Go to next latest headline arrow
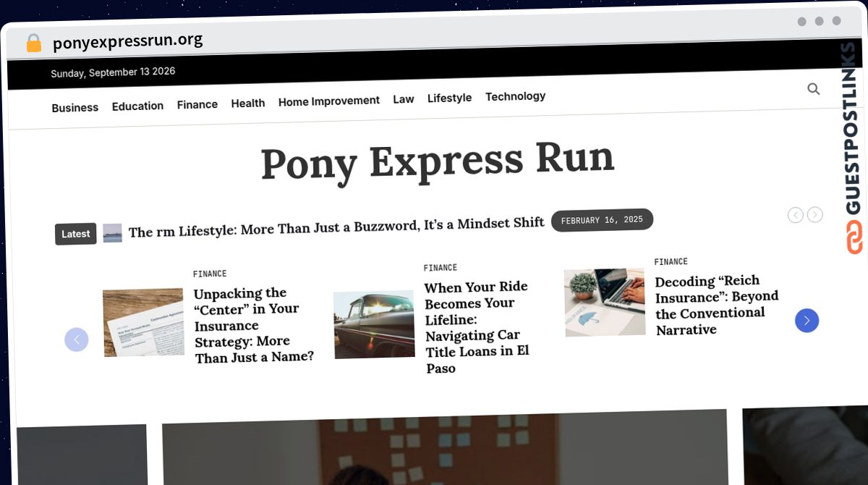The image size is (868, 485). click(815, 215)
